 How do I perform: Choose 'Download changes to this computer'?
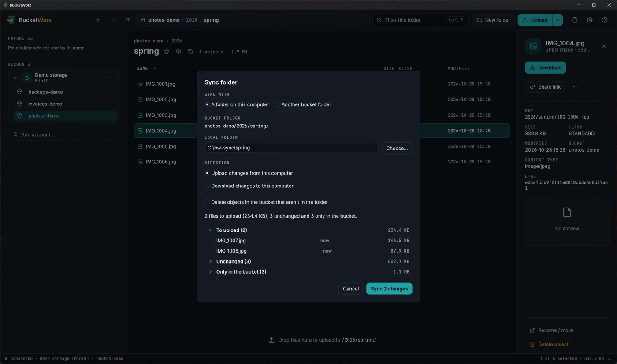[207, 186]
